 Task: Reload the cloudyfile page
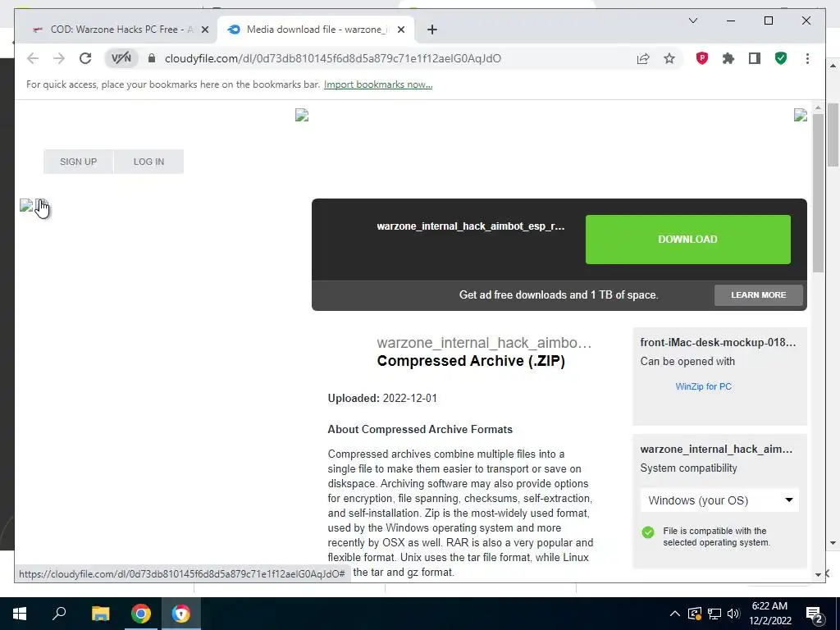pos(85,58)
